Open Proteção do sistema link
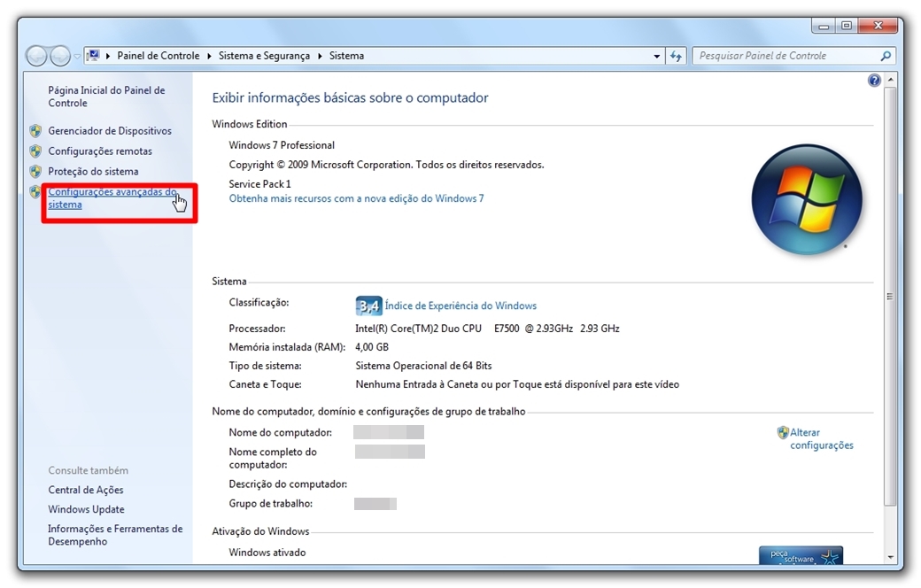The image size is (921, 588). pos(93,172)
